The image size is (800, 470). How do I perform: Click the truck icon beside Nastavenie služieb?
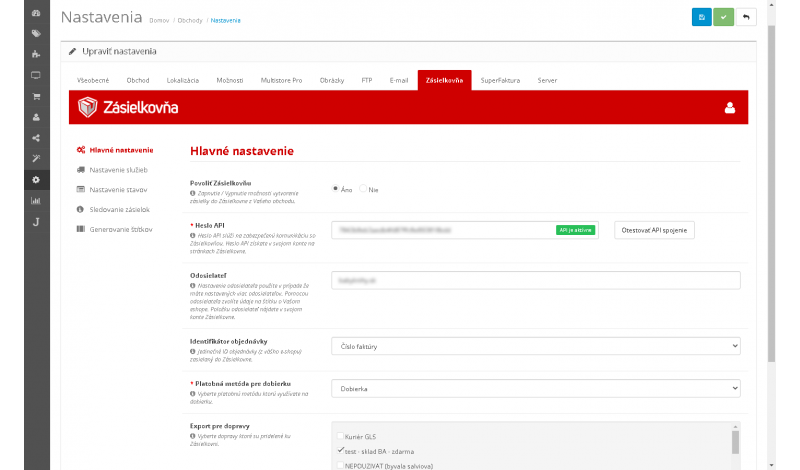tap(81, 170)
